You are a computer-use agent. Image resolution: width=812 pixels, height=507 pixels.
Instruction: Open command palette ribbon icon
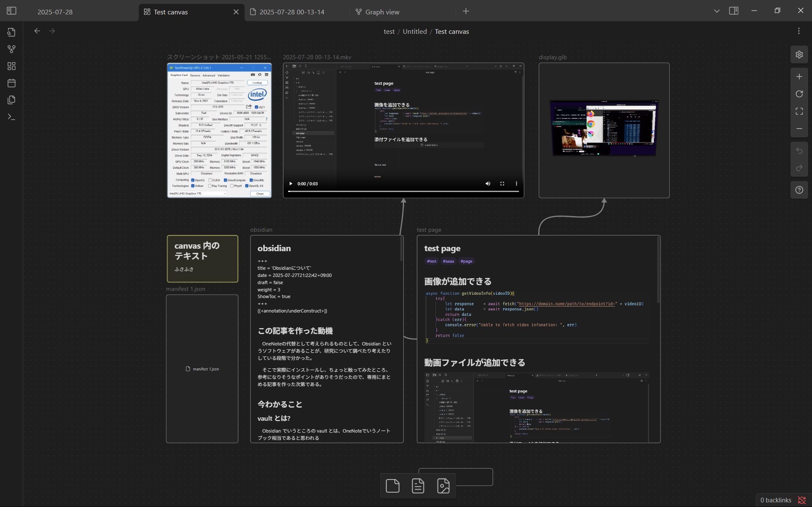click(x=11, y=117)
